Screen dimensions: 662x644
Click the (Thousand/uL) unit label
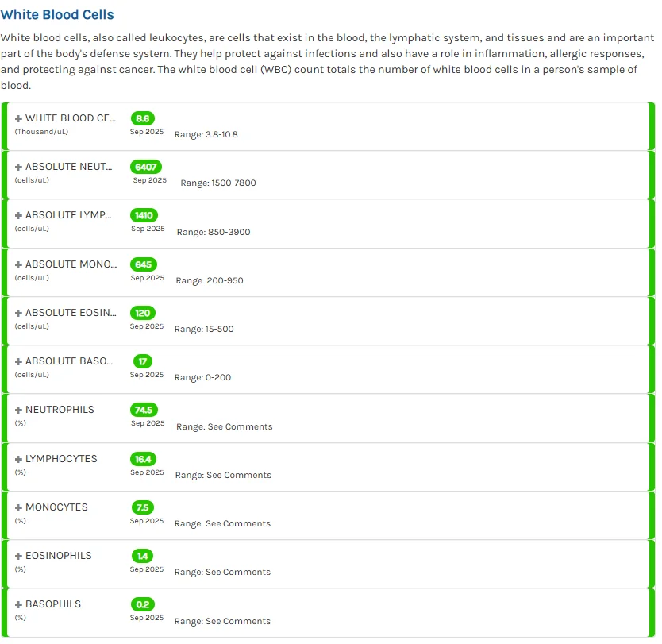point(41,132)
